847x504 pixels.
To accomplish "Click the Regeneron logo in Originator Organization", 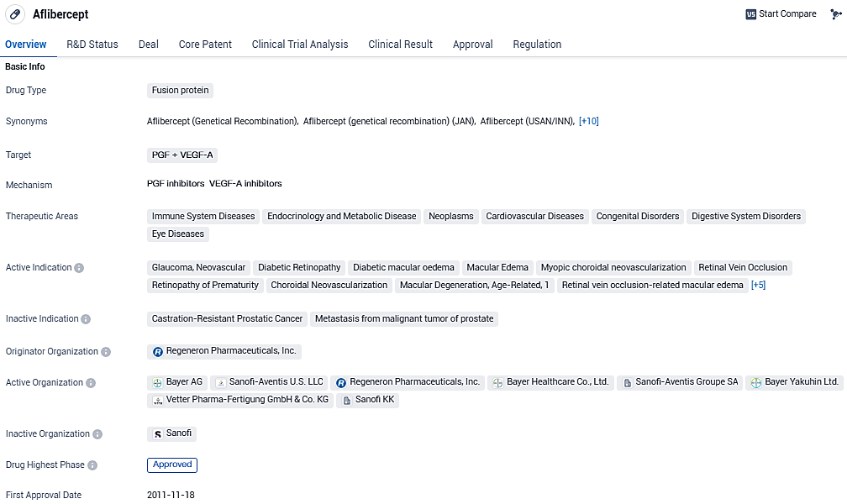I will pyautogui.click(x=157, y=352).
